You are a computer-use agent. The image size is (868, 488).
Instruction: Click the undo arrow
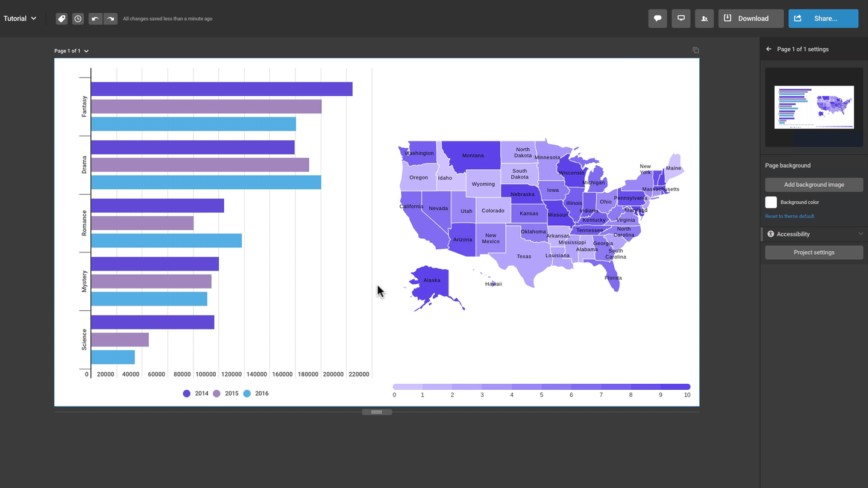(x=95, y=19)
